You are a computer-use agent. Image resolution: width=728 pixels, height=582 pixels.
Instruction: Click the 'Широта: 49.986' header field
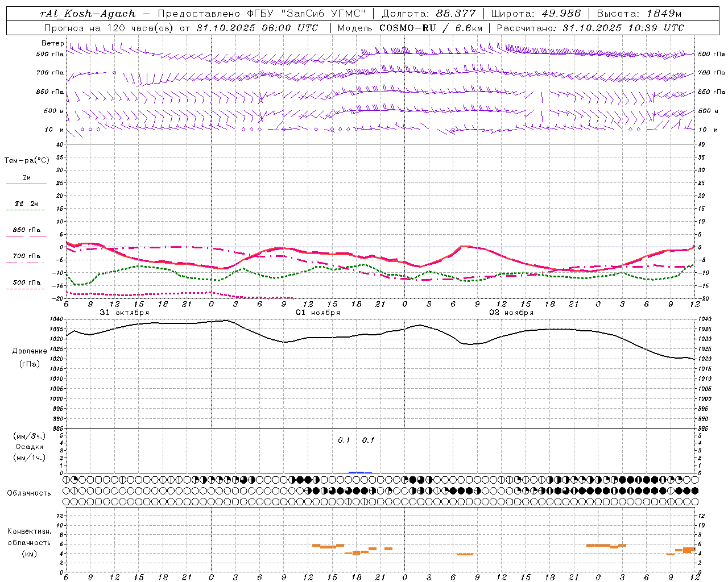click(536, 14)
